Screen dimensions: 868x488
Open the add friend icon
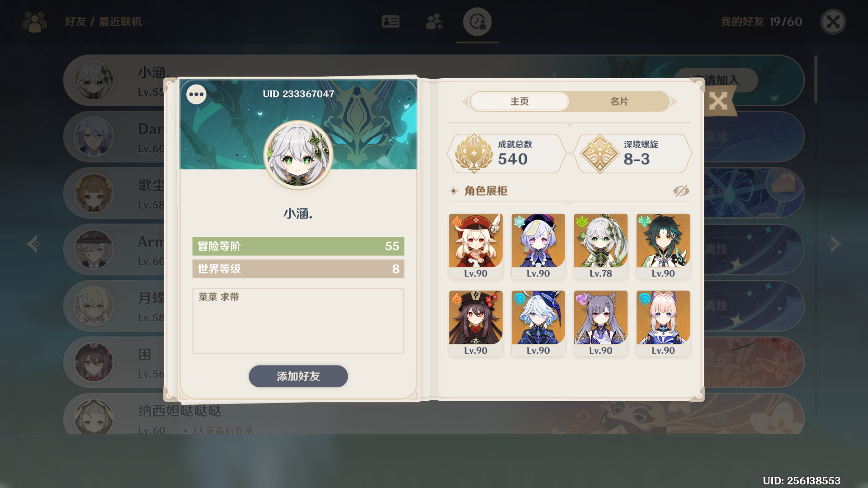click(x=434, y=22)
